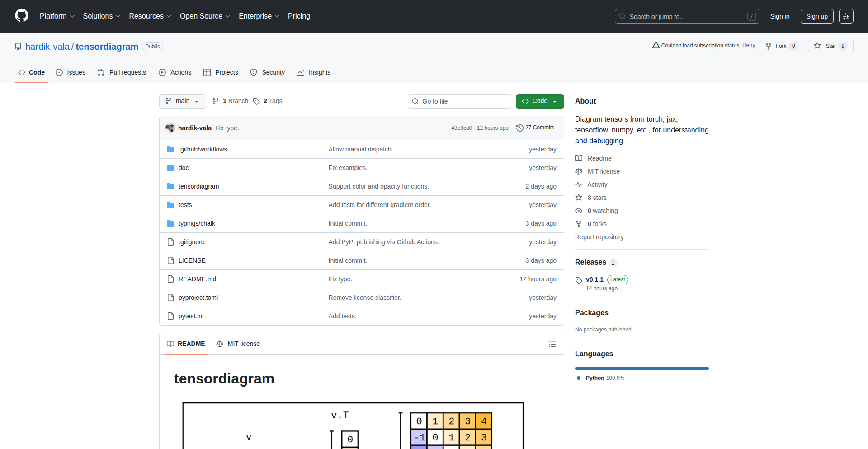Click the GitHub logo icon
Image resolution: width=868 pixels, height=449 pixels.
[22, 16]
